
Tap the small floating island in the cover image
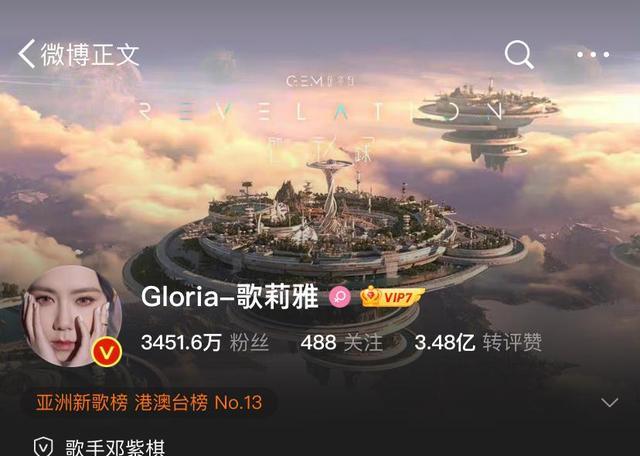point(486,122)
